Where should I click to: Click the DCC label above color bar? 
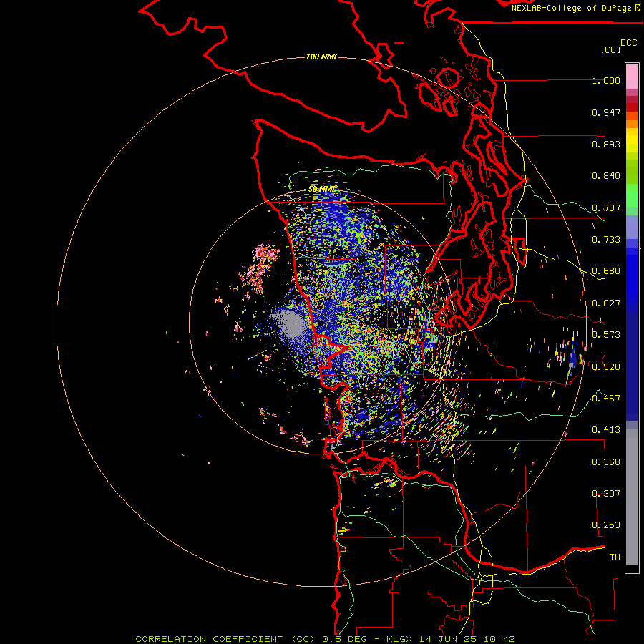click(629, 43)
